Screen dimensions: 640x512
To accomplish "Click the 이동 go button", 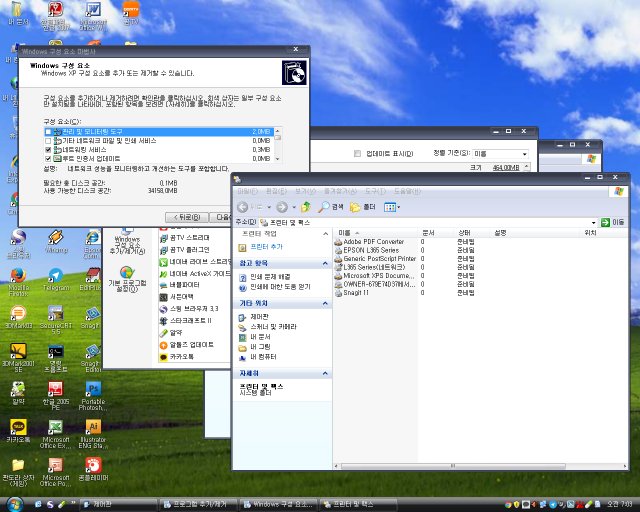I will click(613, 223).
